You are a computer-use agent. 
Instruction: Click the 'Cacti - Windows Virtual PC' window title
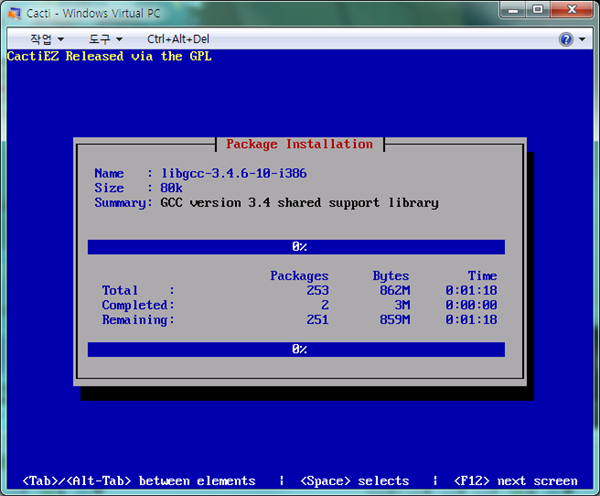(x=93, y=13)
